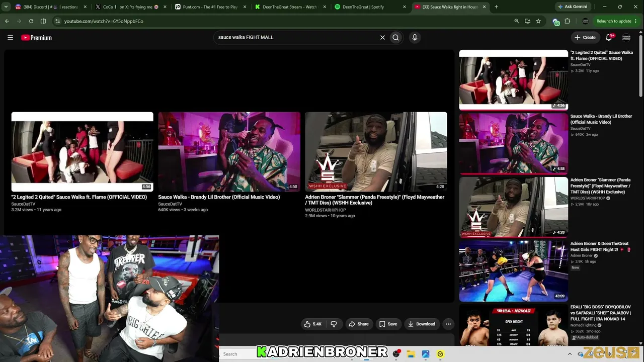Share the video
Image resolution: width=644 pixels, height=362 pixels.
[x=359, y=324]
